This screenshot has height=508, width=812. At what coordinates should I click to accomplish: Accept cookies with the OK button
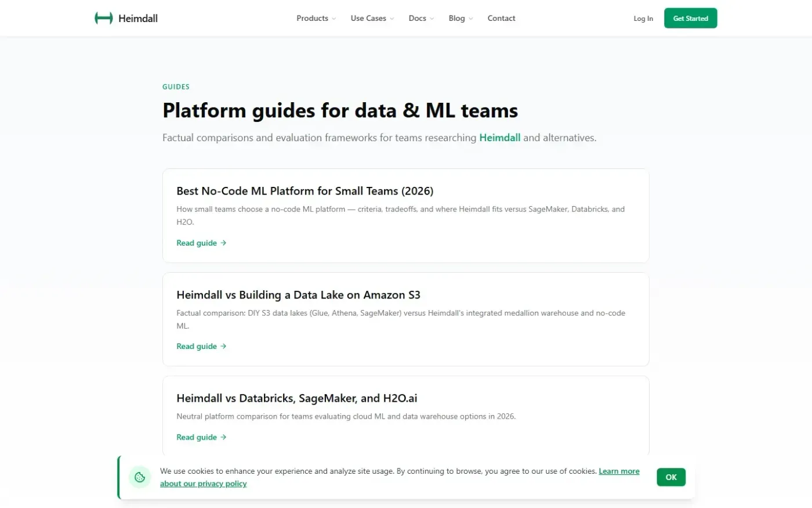(x=671, y=477)
